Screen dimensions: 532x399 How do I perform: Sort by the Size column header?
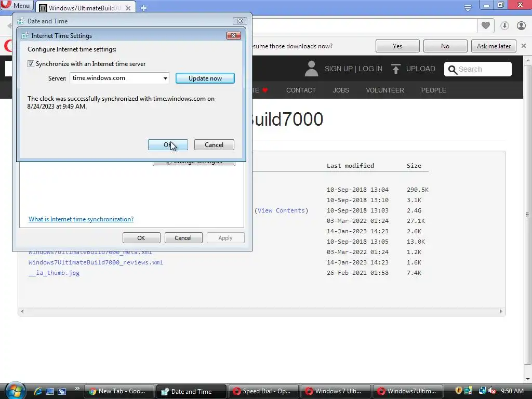tap(414, 166)
